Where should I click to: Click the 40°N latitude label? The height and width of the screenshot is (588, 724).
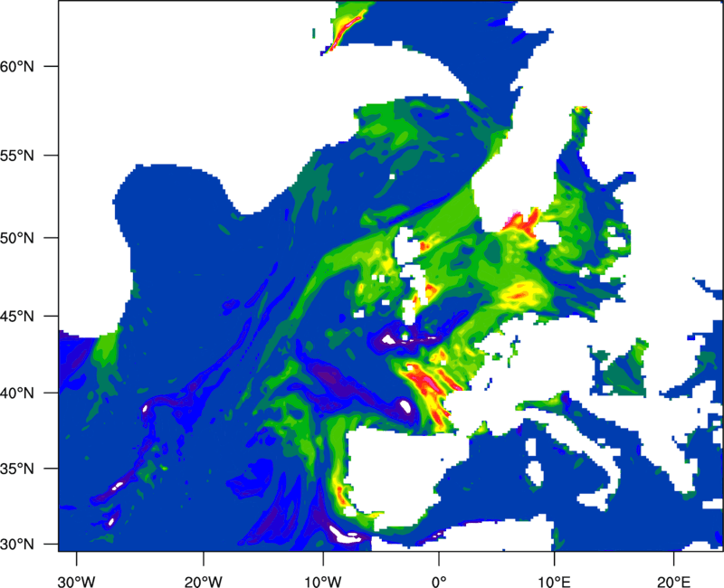(17, 393)
